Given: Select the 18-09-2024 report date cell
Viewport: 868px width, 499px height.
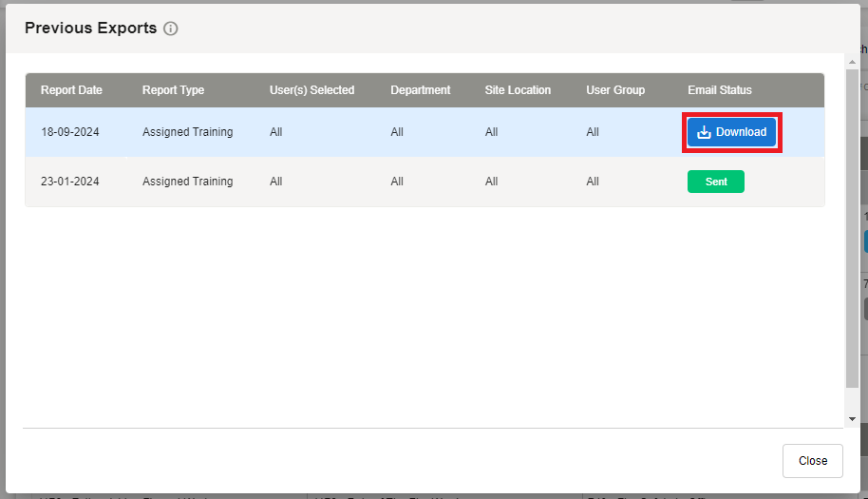Looking at the screenshot, I should click(69, 132).
